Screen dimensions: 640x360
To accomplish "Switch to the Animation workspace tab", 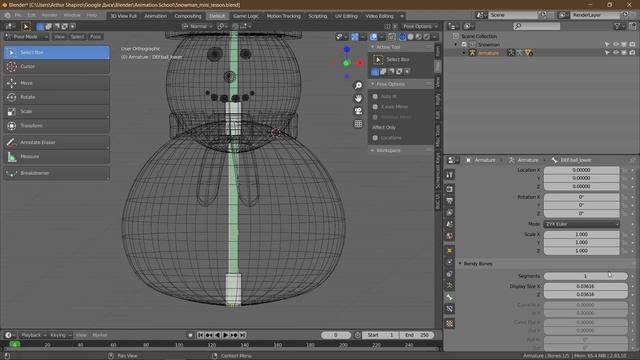I will pyautogui.click(x=156, y=16).
